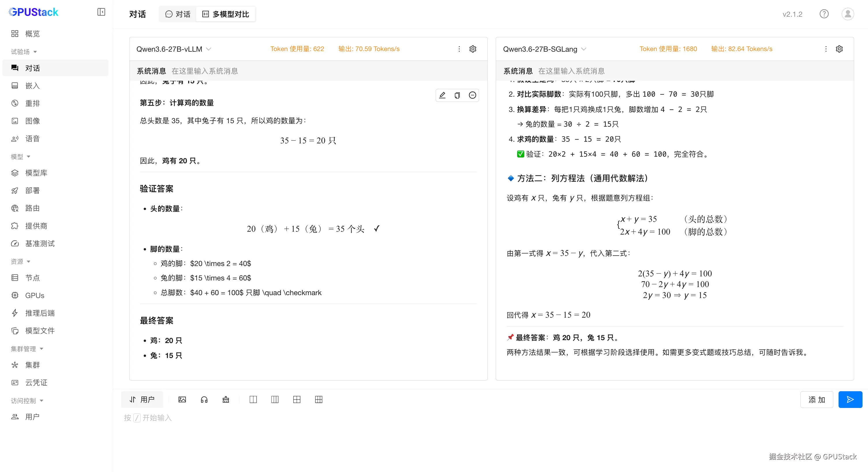
Task: Send message with the blue send button
Action: point(850,400)
